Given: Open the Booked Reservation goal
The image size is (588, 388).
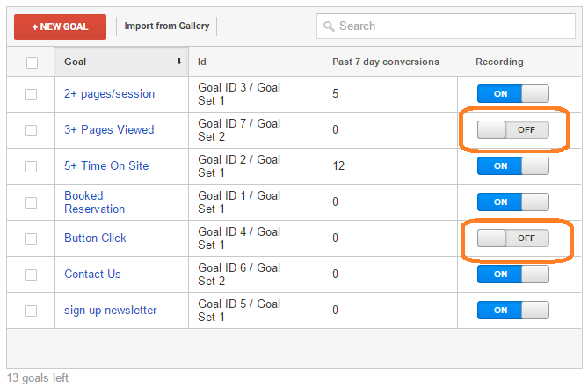Looking at the screenshot, I should point(95,201).
